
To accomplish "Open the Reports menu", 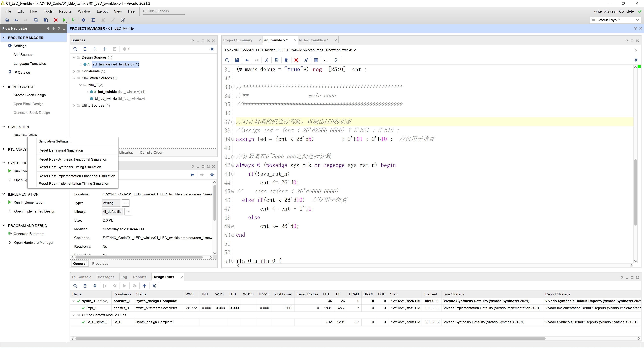I will pos(65,11).
